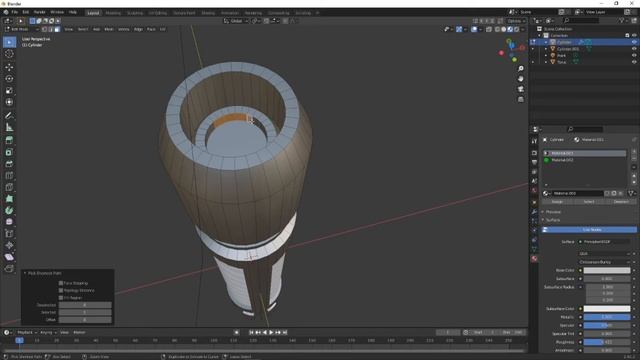
Task: Enable the Topology Distance checkbox
Action: pyautogui.click(x=61, y=290)
